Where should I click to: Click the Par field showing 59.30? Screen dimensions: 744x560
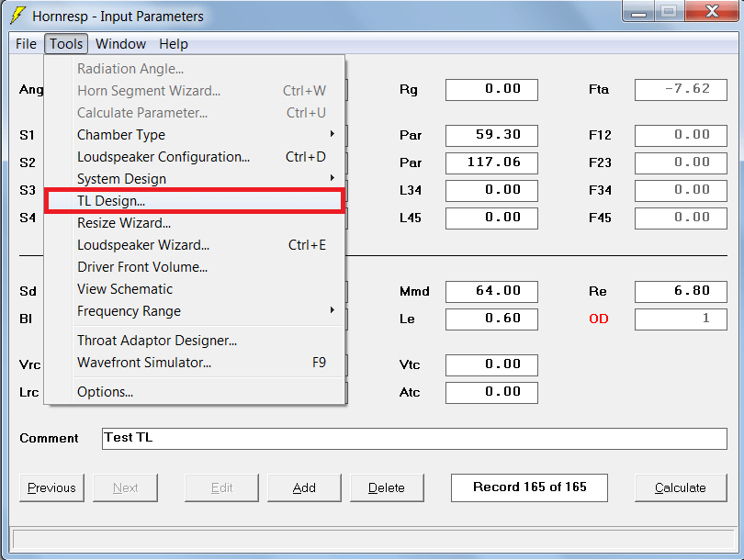pyautogui.click(x=491, y=136)
